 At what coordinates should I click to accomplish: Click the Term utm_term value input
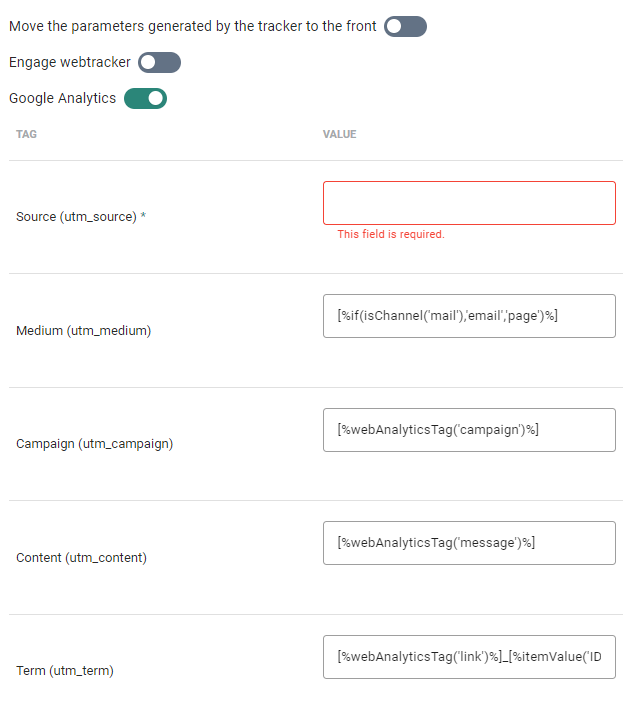469,657
